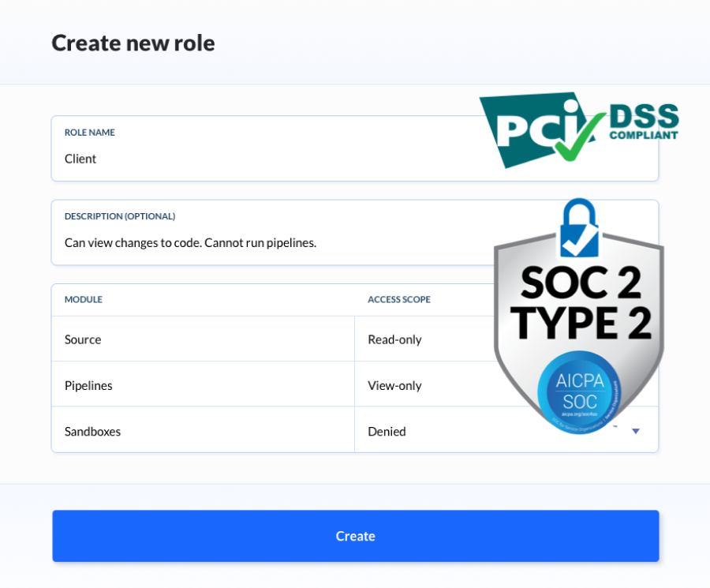Select the Denied value for Sandboxes
This screenshot has height=588, width=710.
coord(387,431)
